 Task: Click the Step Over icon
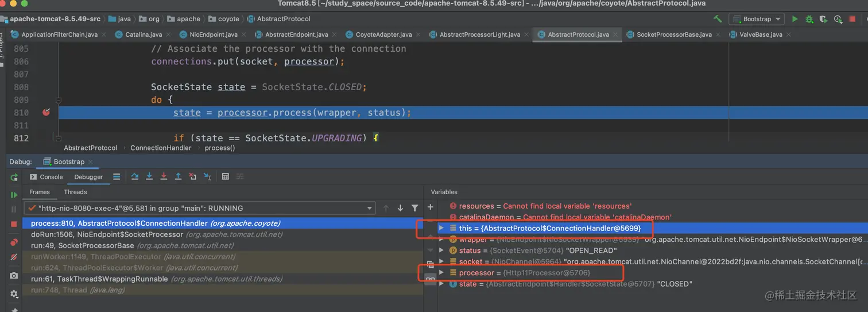[135, 176]
